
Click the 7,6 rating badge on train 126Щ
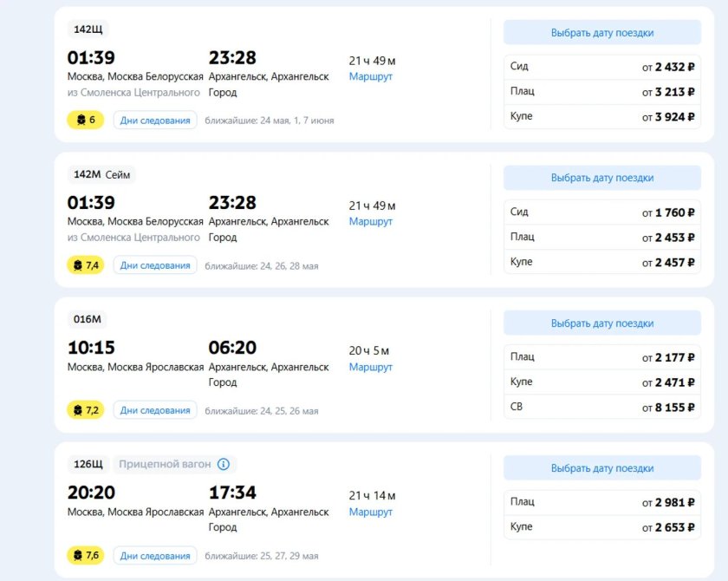coord(85,556)
